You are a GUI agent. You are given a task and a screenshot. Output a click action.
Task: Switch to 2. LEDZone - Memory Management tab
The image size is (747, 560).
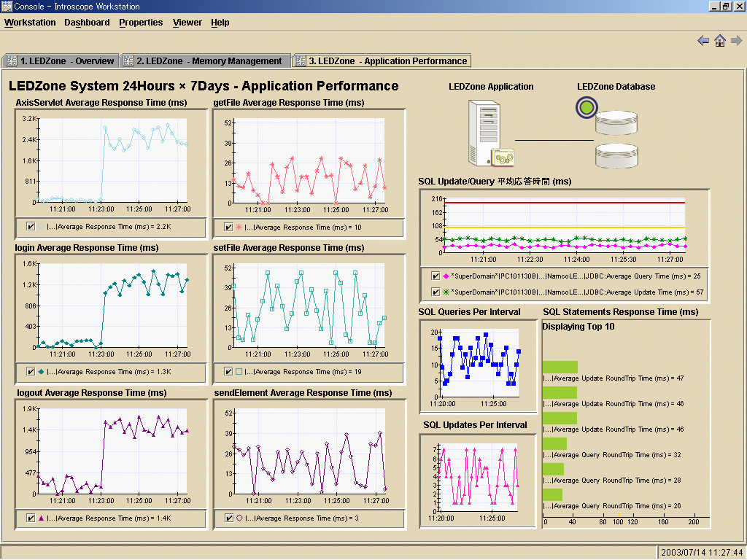(x=205, y=61)
